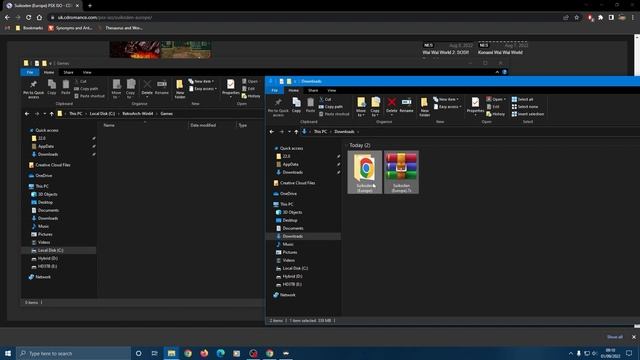This screenshot has width=640, height=360.
Task: Click Copy path in the Downloads window ribbon
Action: pos(331,107)
